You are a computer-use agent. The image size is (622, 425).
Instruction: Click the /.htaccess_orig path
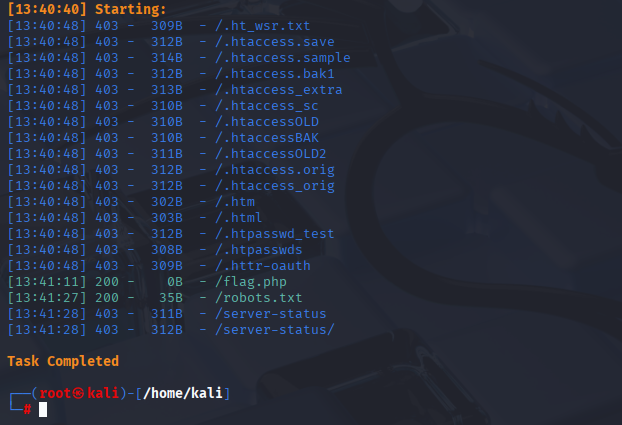275,186
